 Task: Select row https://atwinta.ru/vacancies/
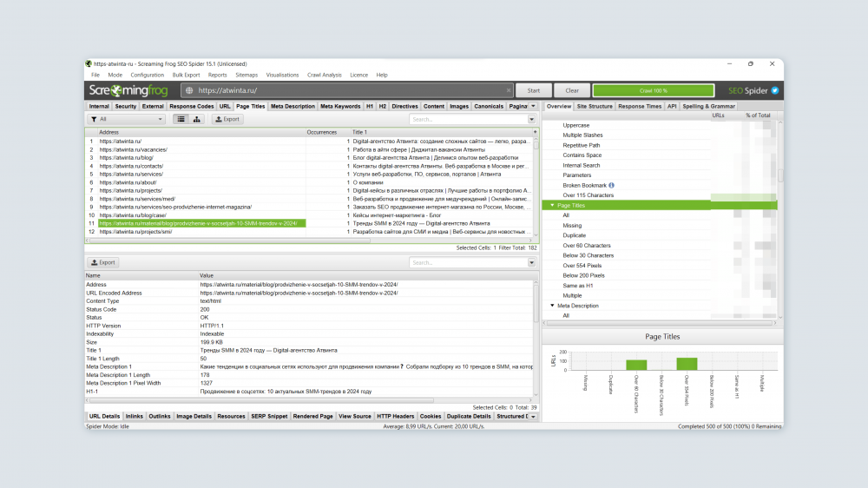click(x=310, y=149)
